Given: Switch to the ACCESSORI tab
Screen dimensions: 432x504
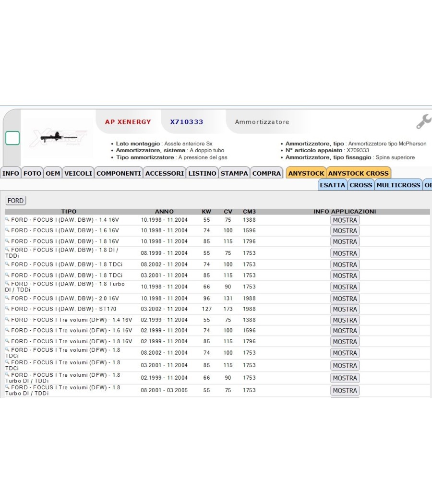Looking at the screenshot, I should point(165,173).
